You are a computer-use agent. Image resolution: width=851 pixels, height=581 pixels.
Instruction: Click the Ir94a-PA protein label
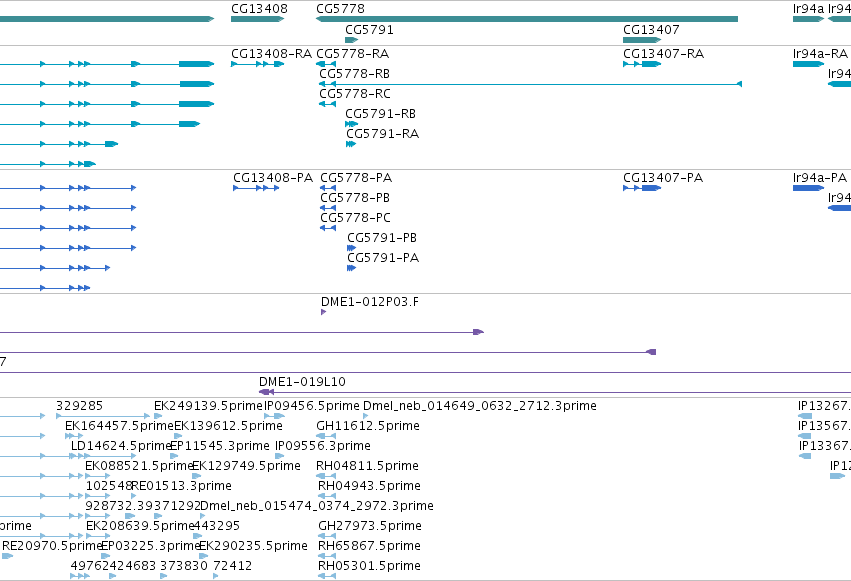pos(820,178)
